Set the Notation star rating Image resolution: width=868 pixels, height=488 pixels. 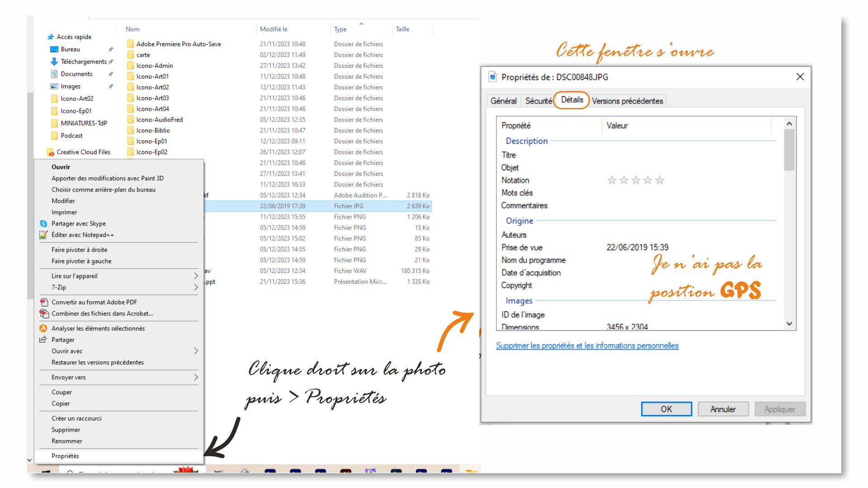click(636, 180)
